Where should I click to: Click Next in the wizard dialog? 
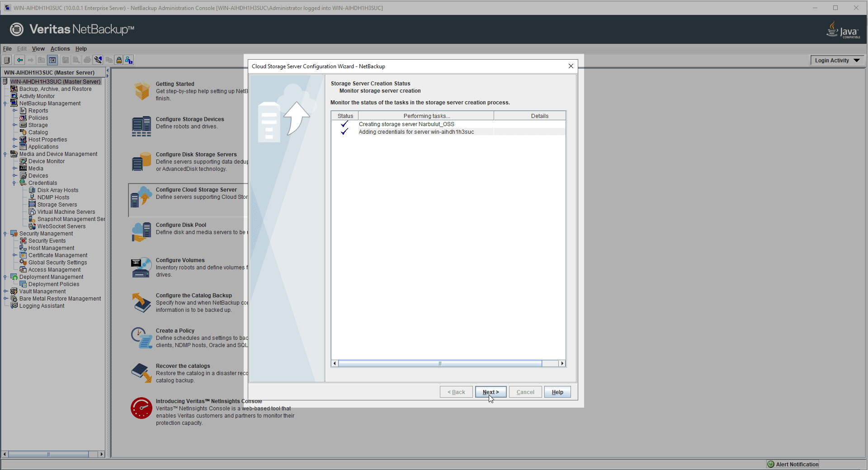491,392
